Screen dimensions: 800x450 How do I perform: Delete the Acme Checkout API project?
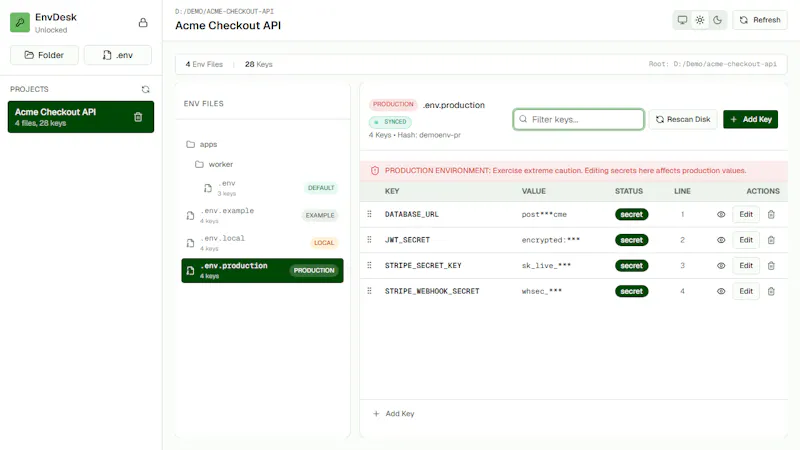138,117
